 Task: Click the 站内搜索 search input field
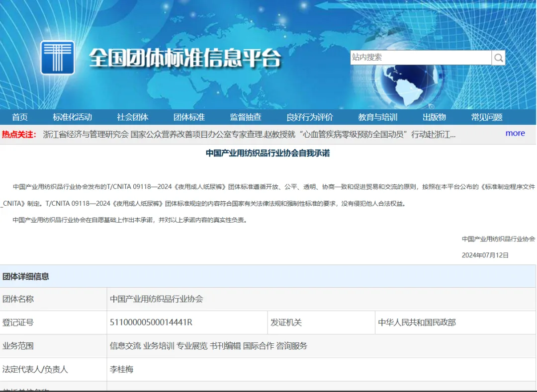click(x=420, y=57)
